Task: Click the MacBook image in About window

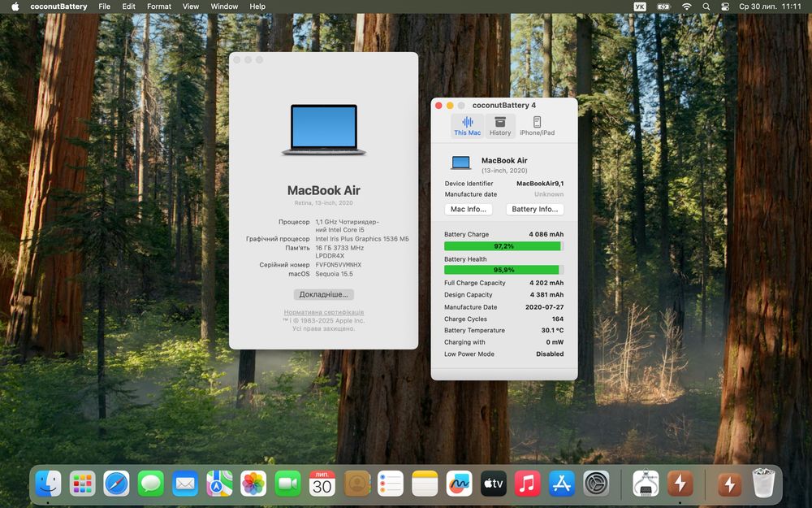Action: (x=324, y=129)
